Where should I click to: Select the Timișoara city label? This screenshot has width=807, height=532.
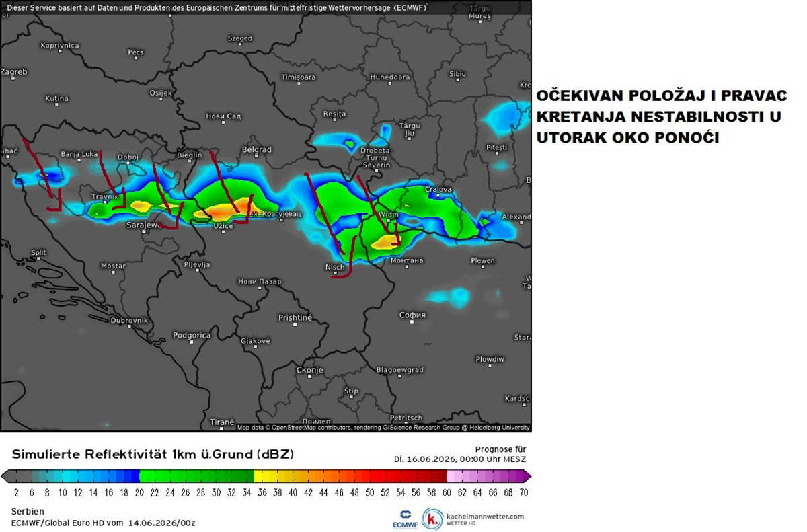[x=298, y=77]
